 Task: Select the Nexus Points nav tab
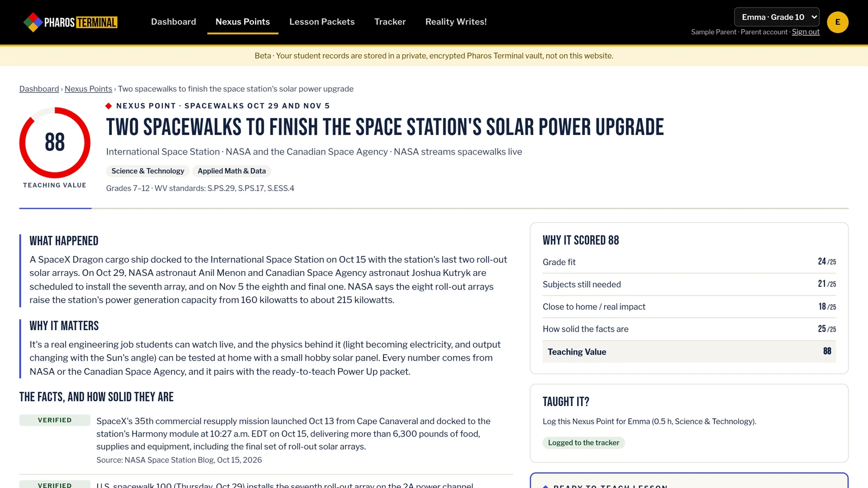tap(242, 22)
